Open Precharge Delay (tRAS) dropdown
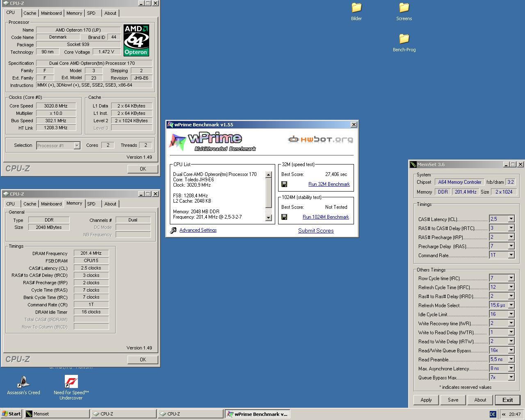The image size is (525, 420). (502, 246)
